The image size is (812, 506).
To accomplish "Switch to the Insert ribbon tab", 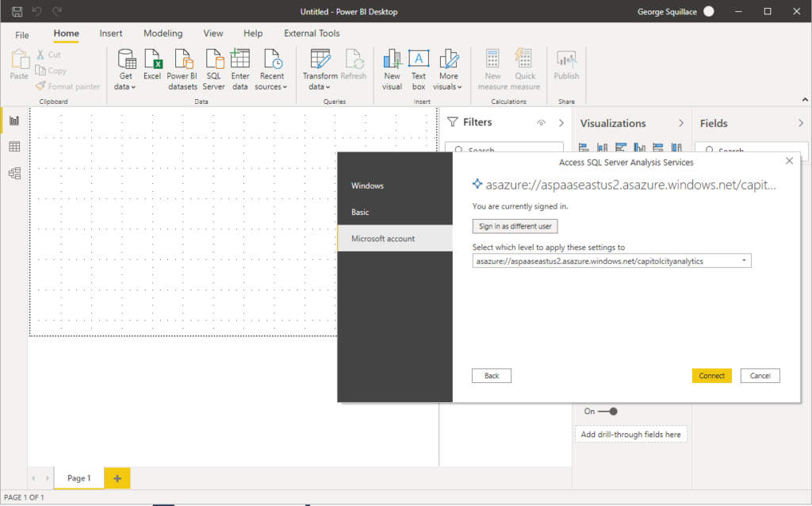I will coord(110,33).
